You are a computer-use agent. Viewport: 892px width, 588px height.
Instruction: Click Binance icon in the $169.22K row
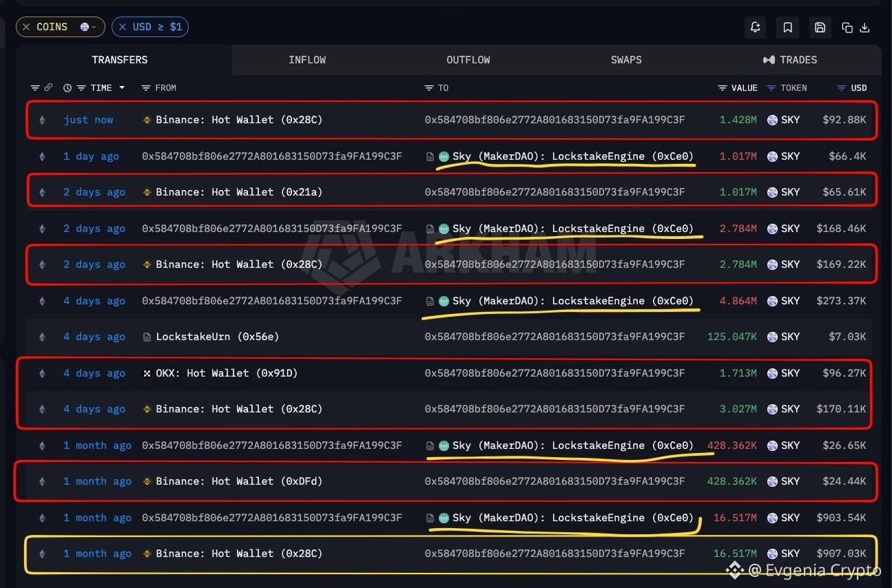coord(147,264)
